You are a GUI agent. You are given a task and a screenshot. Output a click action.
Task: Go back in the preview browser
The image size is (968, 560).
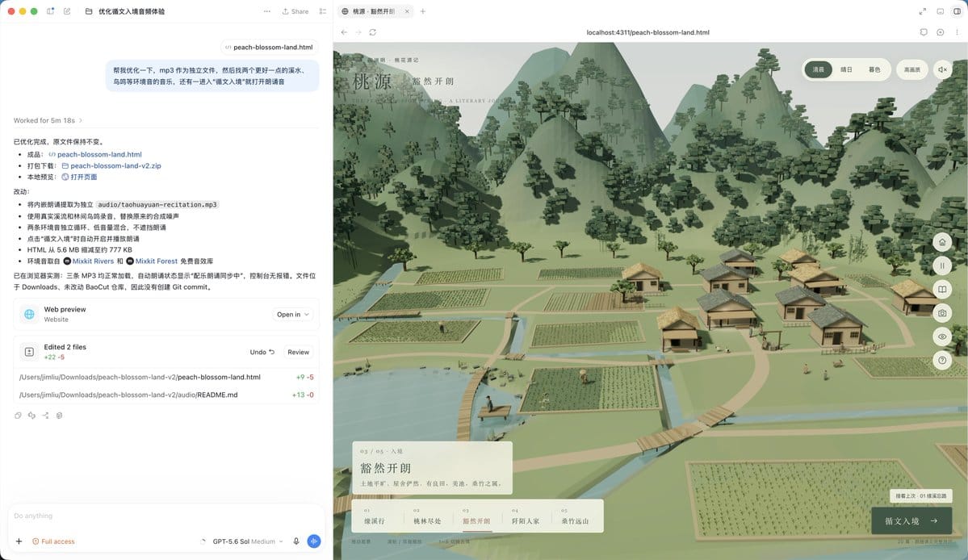pos(344,32)
